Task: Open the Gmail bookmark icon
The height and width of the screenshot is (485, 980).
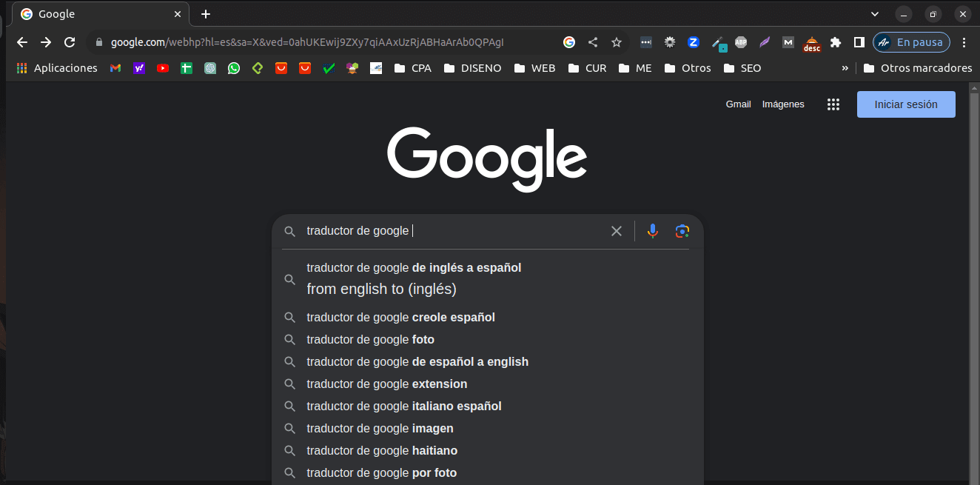Action: [115, 68]
